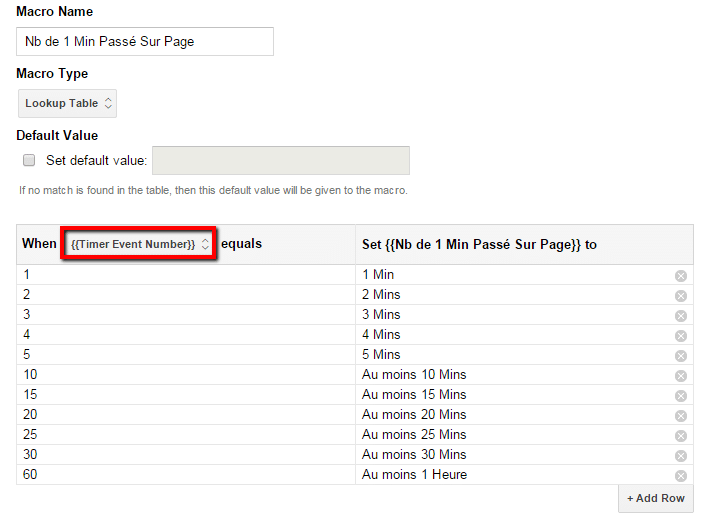Screen dimensions: 711x518
Task: Remove the 'Au moins 30 Mins' row
Action: (681, 455)
